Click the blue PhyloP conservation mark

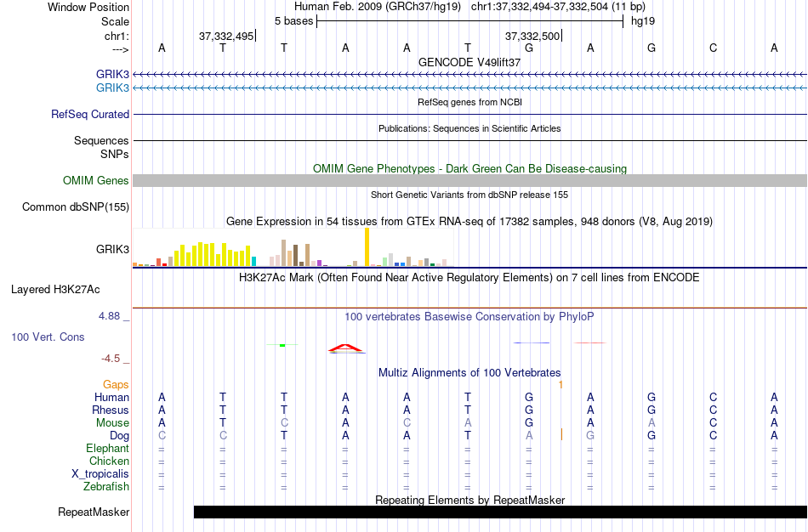pos(532,342)
